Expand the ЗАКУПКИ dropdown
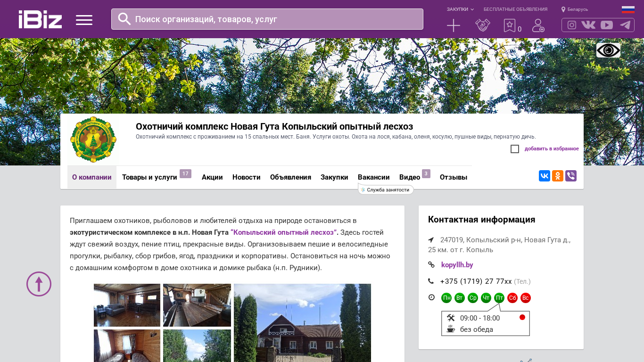The height and width of the screenshot is (362, 644). click(x=460, y=9)
